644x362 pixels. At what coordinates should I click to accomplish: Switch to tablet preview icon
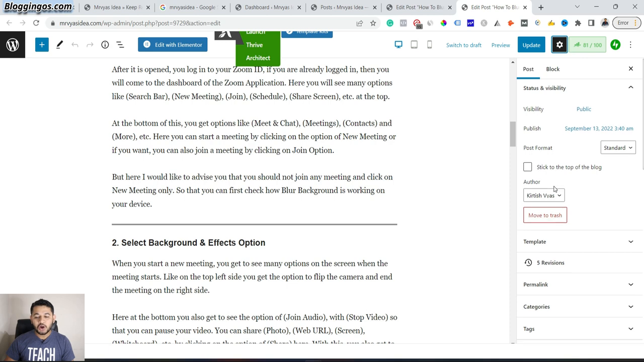point(414,45)
